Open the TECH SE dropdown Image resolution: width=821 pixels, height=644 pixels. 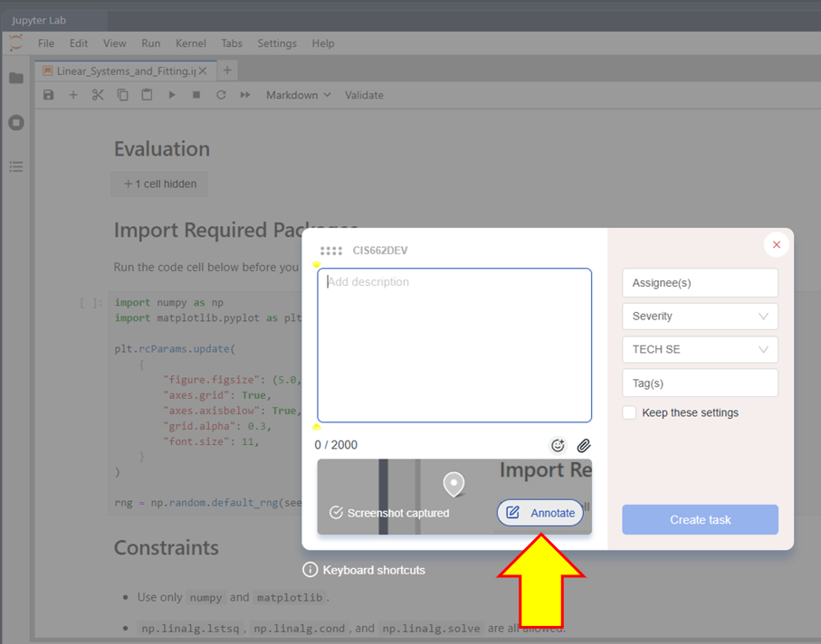[700, 349]
